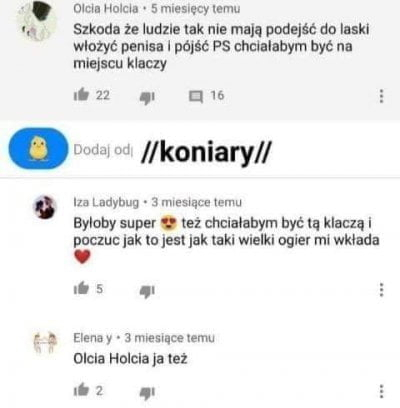400x408 pixels.
Task: Like Elena y's reply
Action: click(81, 390)
